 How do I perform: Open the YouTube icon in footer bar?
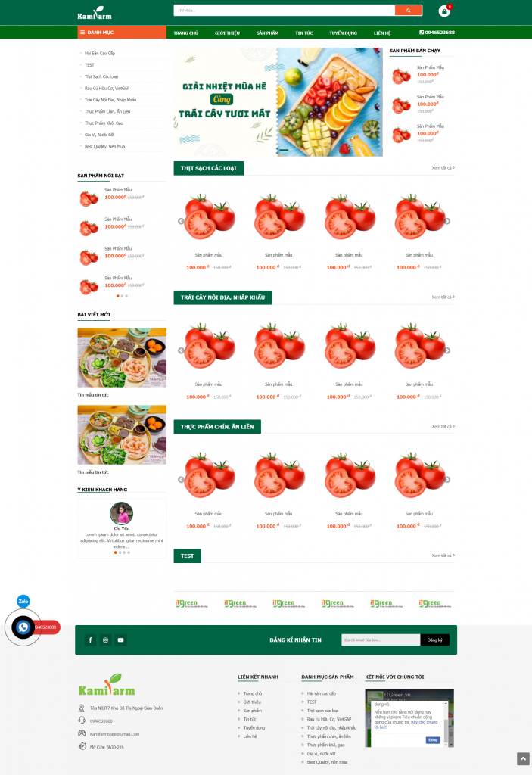(120, 640)
